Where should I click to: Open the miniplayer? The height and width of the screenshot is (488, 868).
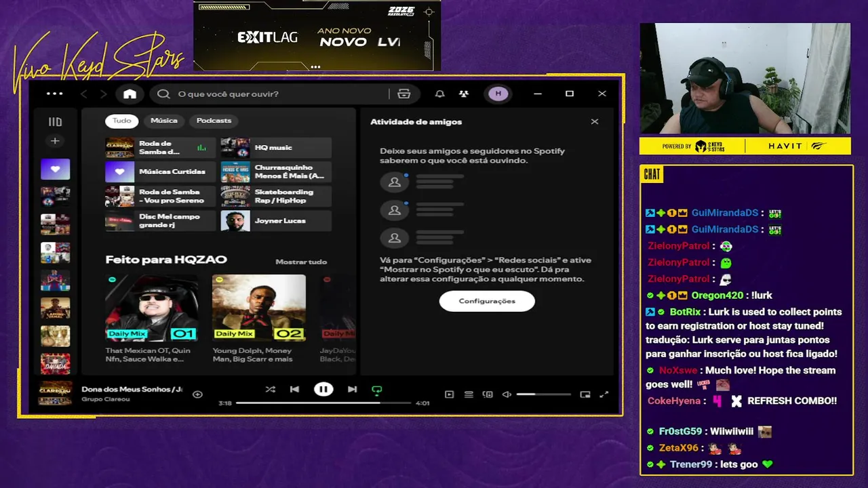[585, 394]
